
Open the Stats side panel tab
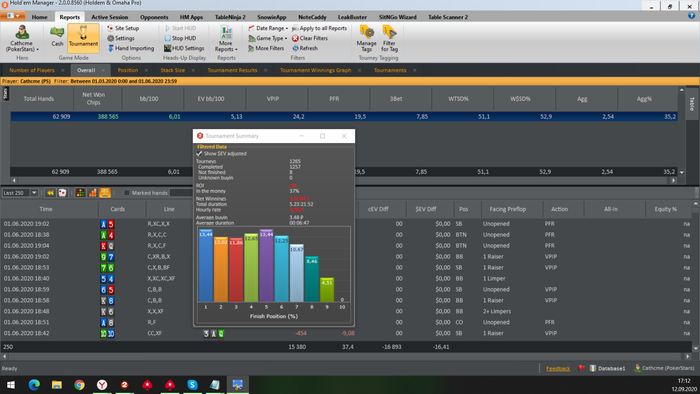[5, 93]
